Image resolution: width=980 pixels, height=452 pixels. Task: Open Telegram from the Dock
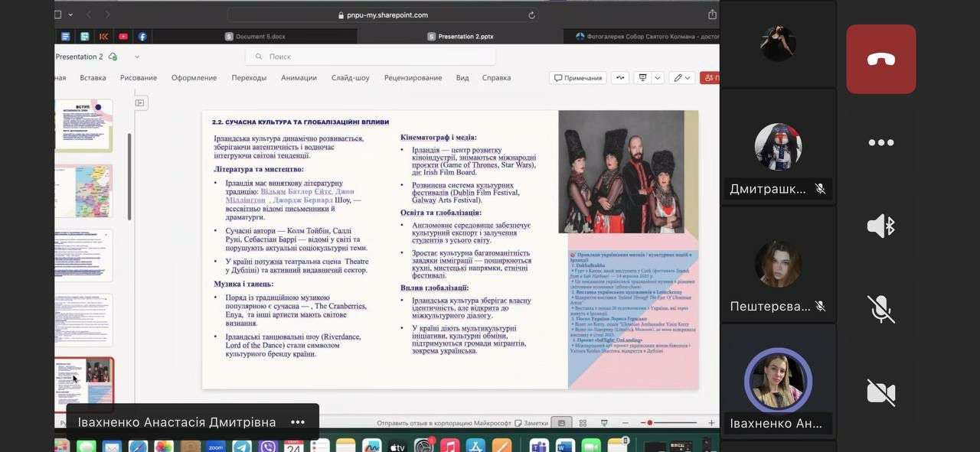click(242, 447)
